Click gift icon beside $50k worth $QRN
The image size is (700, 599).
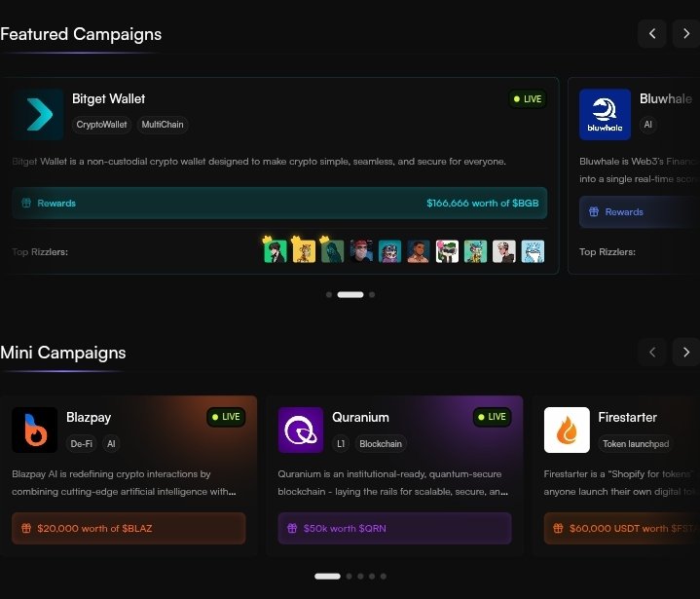[292, 528]
